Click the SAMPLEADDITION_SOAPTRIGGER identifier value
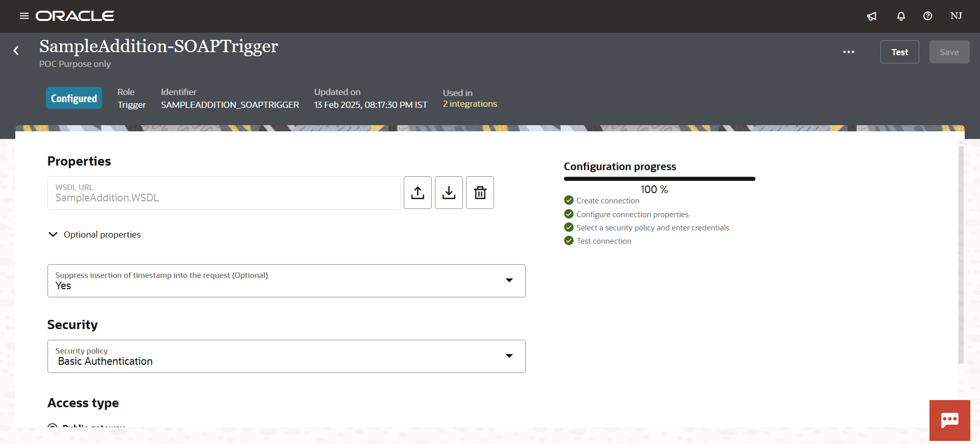The height and width of the screenshot is (444, 980). (x=230, y=105)
